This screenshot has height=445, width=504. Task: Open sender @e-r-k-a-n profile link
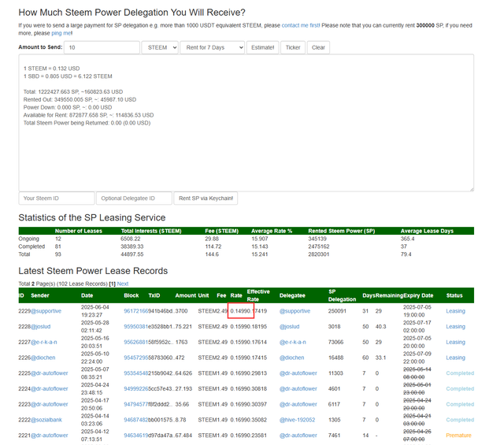tap(44, 342)
